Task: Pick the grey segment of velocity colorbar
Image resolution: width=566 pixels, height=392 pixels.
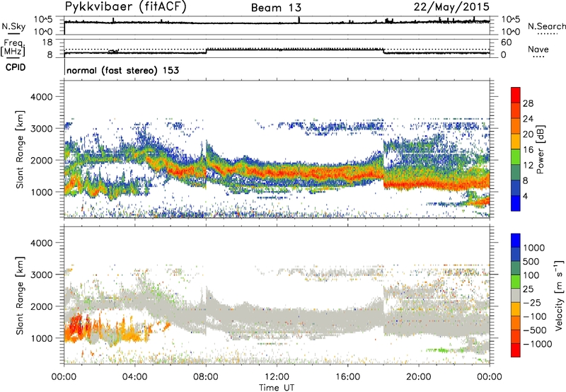Action: coord(516,296)
